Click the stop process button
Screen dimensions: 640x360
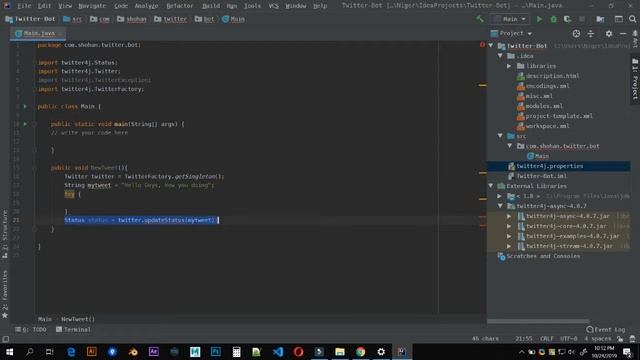tap(582, 19)
